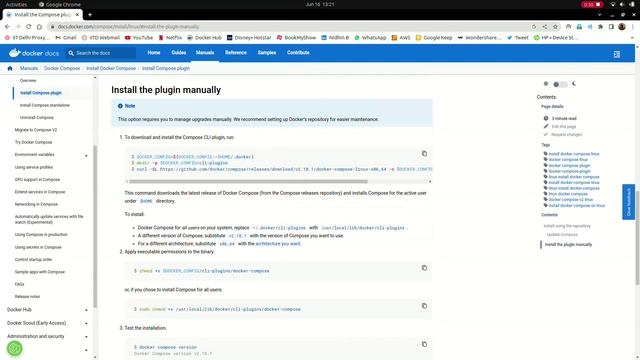This screenshot has height=360, width=640.
Task: Copy the curl download code block
Action: (x=424, y=153)
